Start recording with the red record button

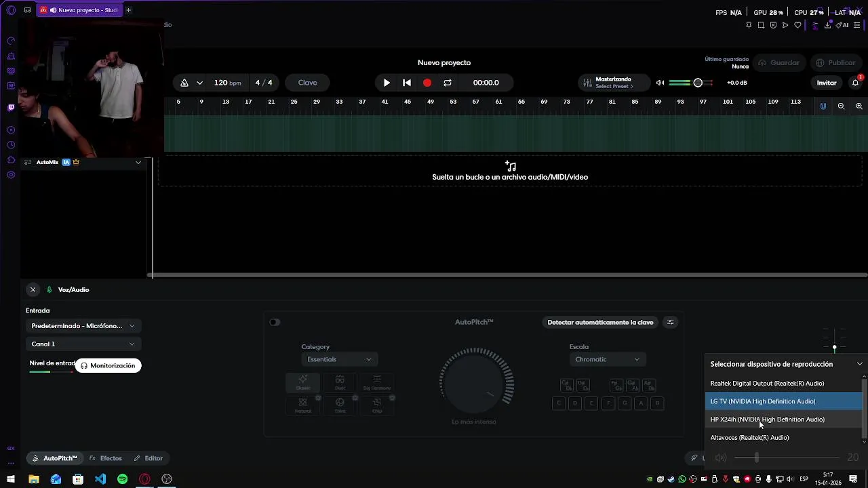coord(427,83)
